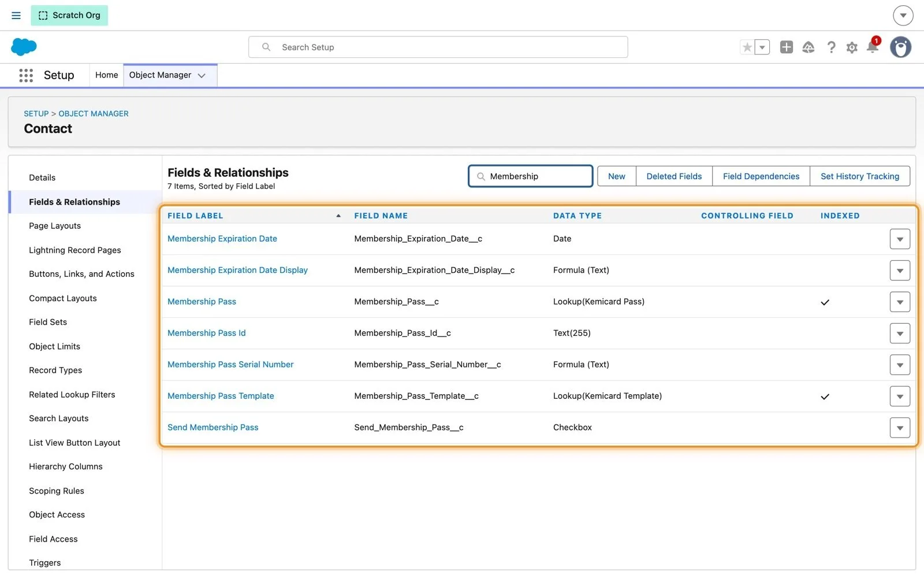Open Deleted Fields
The width and height of the screenshot is (924, 578).
674,176
